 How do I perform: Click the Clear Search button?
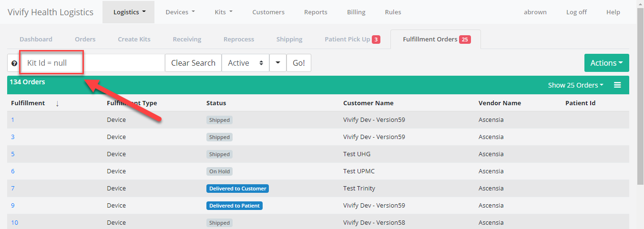coord(193,63)
